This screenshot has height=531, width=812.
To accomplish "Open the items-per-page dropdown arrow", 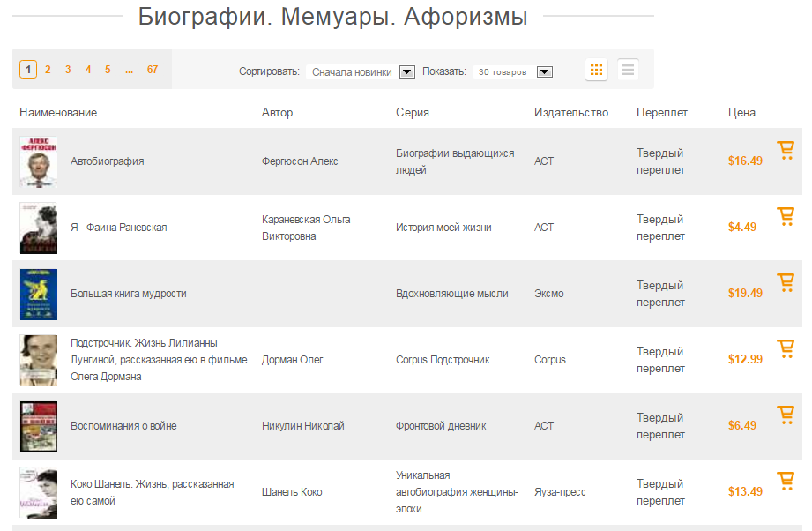I will click(x=544, y=72).
